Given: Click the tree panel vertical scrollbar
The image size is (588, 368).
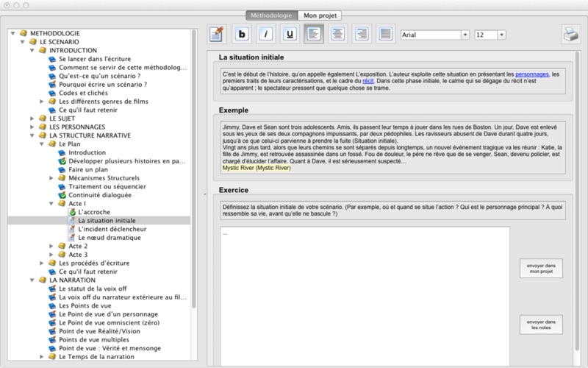Looking at the screenshot, I should coord(194,169).
